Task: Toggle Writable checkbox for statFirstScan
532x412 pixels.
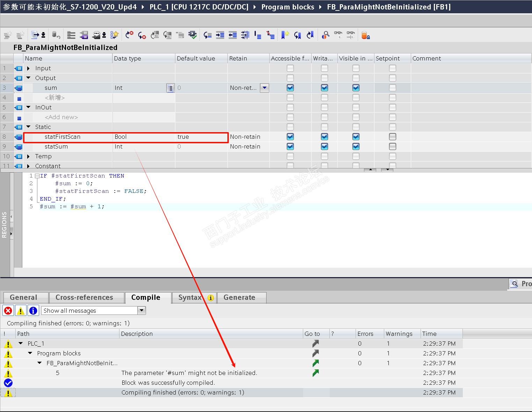Action: [325, 137]
